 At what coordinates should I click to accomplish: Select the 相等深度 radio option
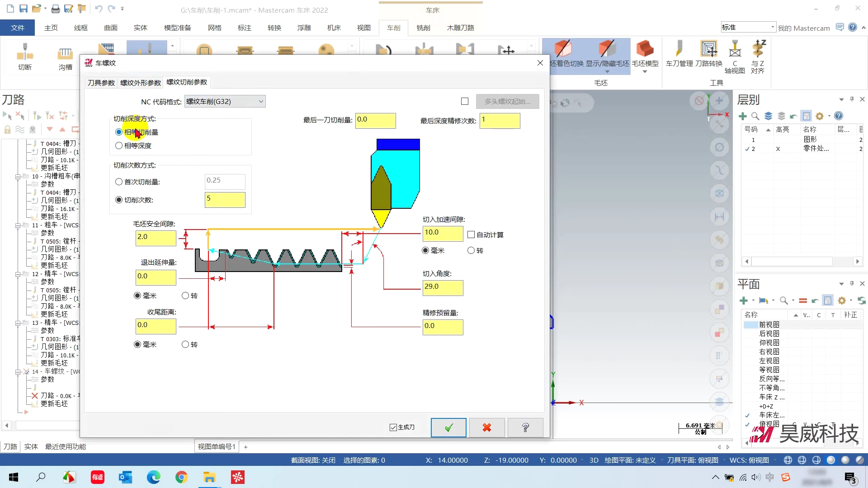coord(119,145)
